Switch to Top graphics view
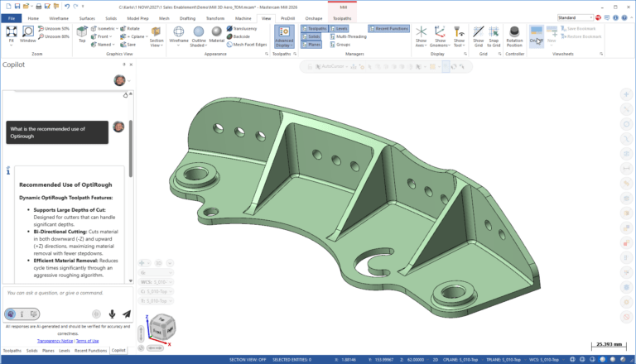 [82, 33]
